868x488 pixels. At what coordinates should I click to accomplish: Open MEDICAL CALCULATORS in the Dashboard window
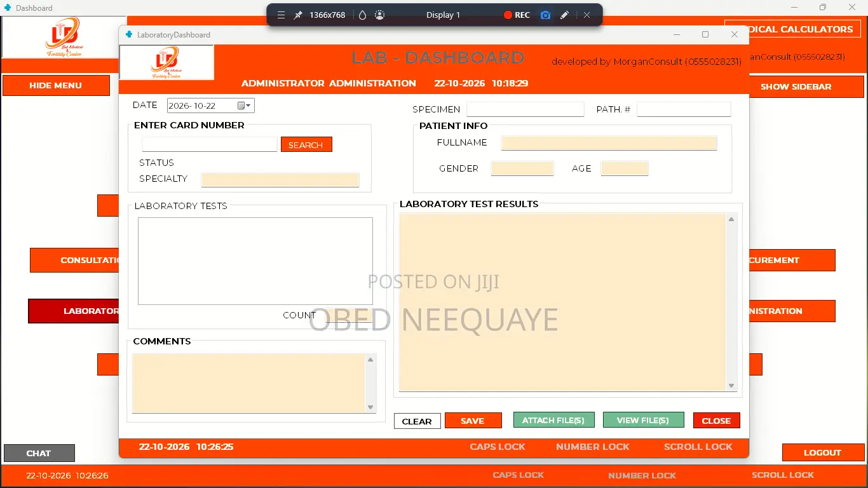point(794,29)
